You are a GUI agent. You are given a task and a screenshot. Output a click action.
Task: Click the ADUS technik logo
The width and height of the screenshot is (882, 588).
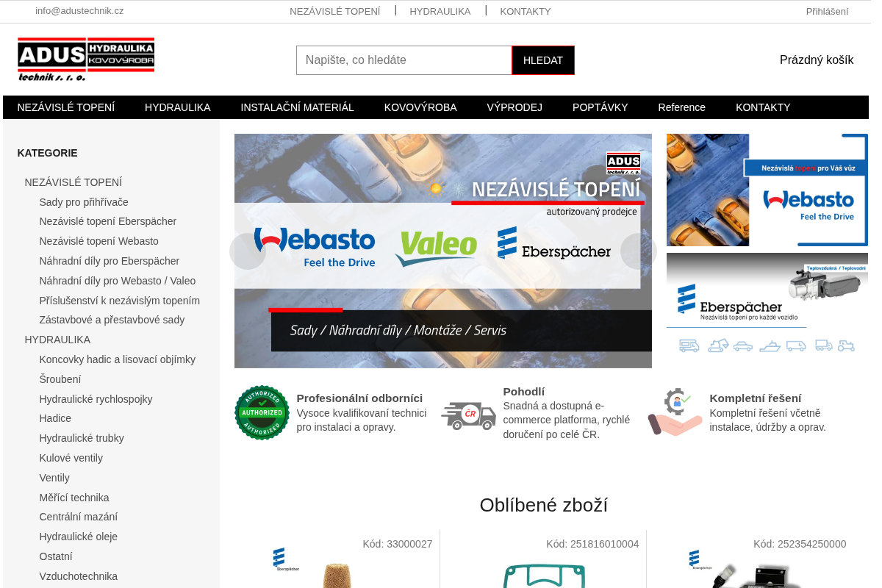(86, 60)
